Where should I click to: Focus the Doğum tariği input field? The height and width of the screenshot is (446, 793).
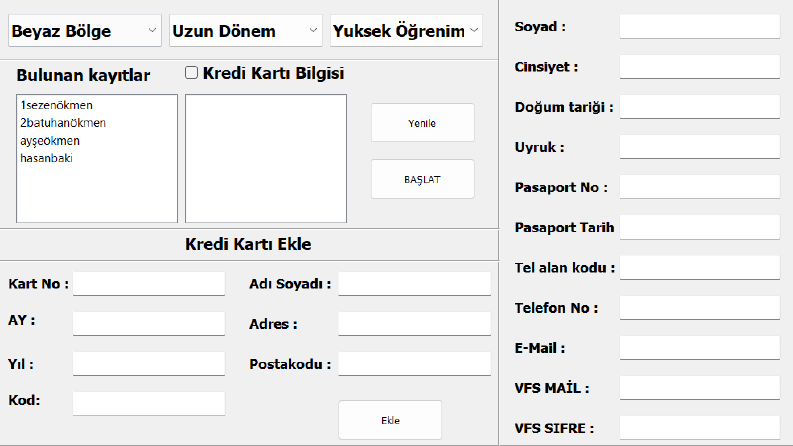coord(700,107)
